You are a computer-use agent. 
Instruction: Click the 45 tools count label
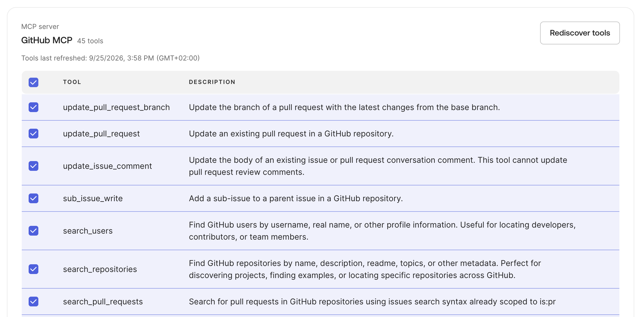coord(90,41)
